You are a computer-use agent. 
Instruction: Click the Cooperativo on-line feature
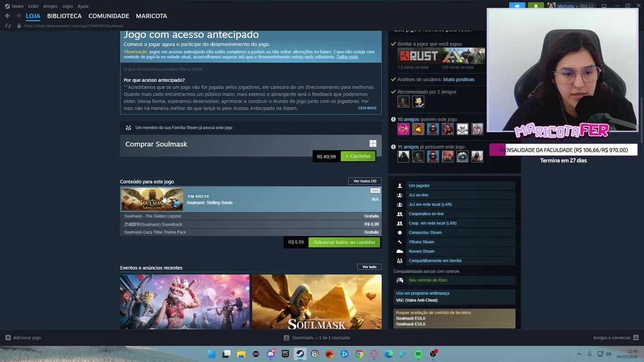click(x=426, y=214)
